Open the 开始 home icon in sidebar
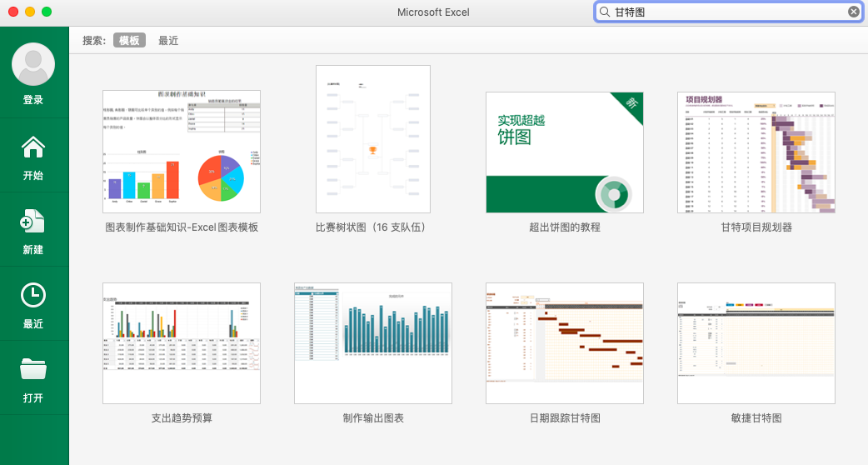The width and height of the screenshot is (868, 465). [x=33, y=147]
